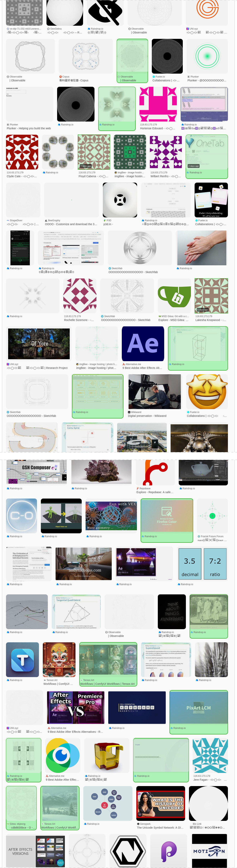Image resolution: width=237 pixels, height=868 pixels.
Task: Open the Cornu Spiral thumbnail
Action: [x=88, y=437]
